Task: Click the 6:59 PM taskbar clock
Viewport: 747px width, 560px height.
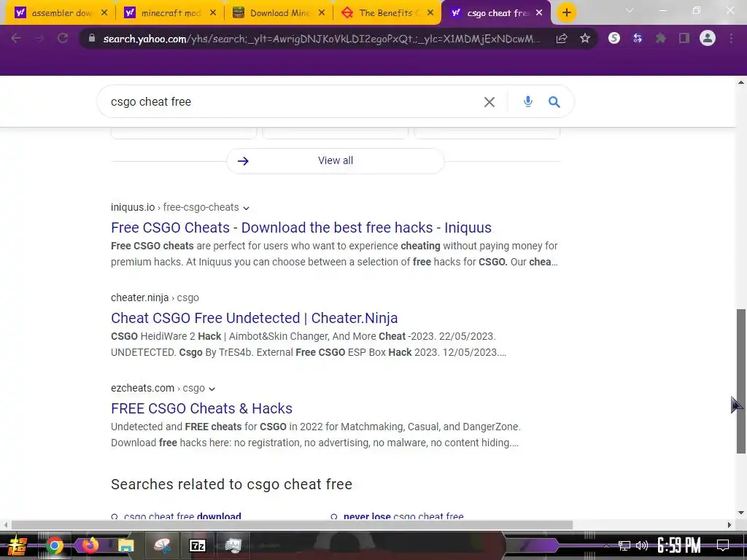Action: click(x=679, y=545)
